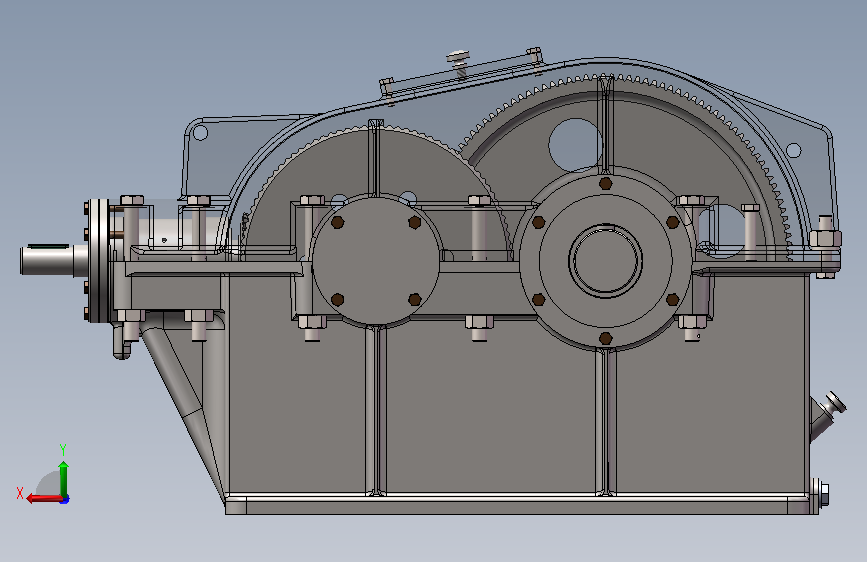Click the green Y axis arrow of triad

[64, 479]
